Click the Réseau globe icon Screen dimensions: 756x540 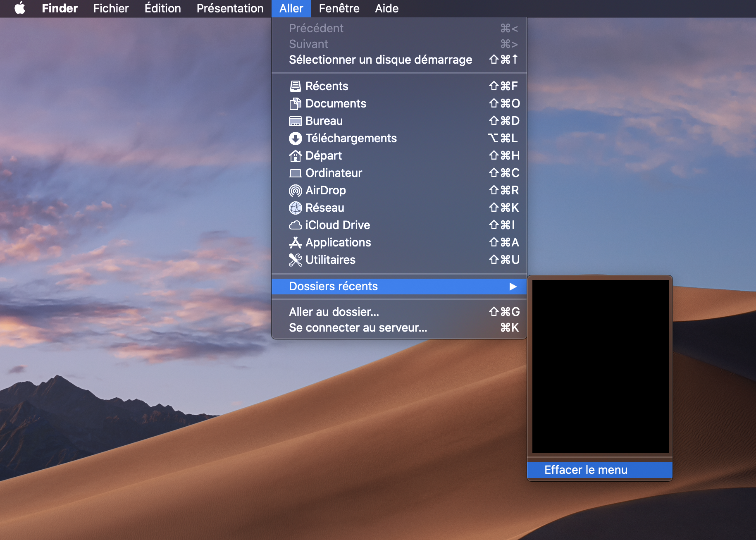click(295, 208)
